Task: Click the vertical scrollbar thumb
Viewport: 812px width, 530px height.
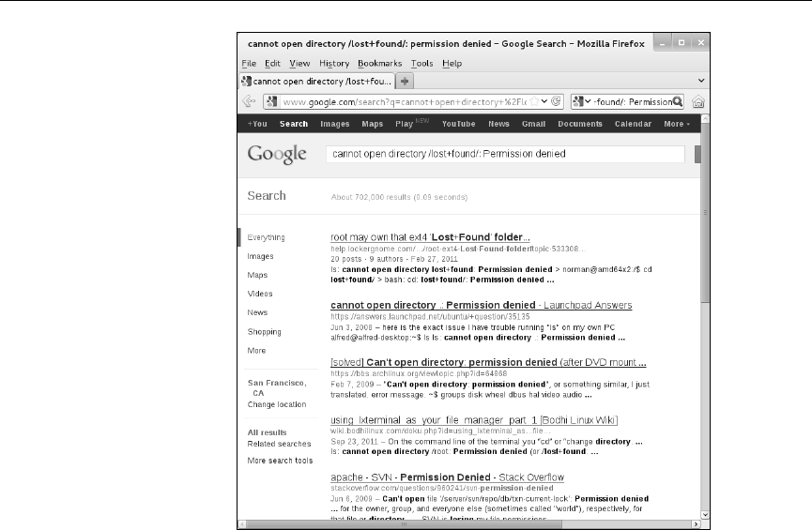Action: coord(705,212)
